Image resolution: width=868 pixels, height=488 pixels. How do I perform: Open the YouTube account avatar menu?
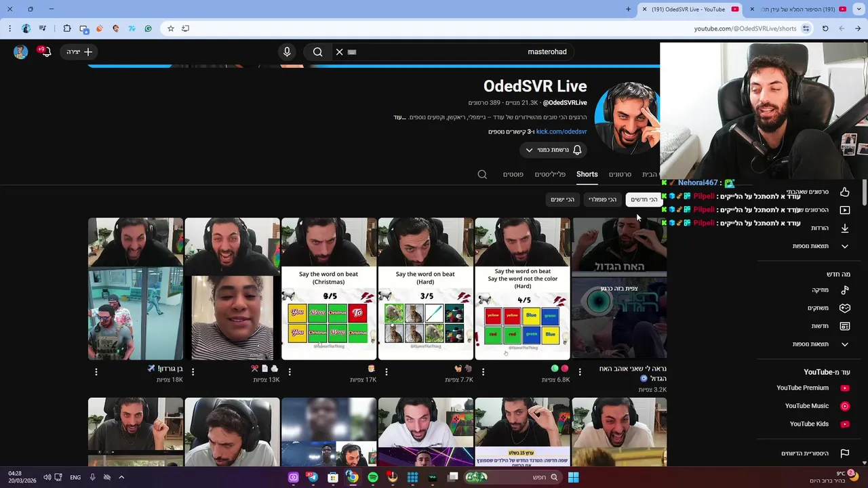click(20, 52)
